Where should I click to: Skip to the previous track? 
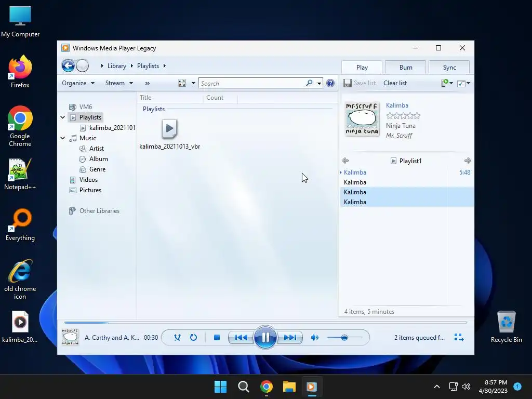point(241,338)
